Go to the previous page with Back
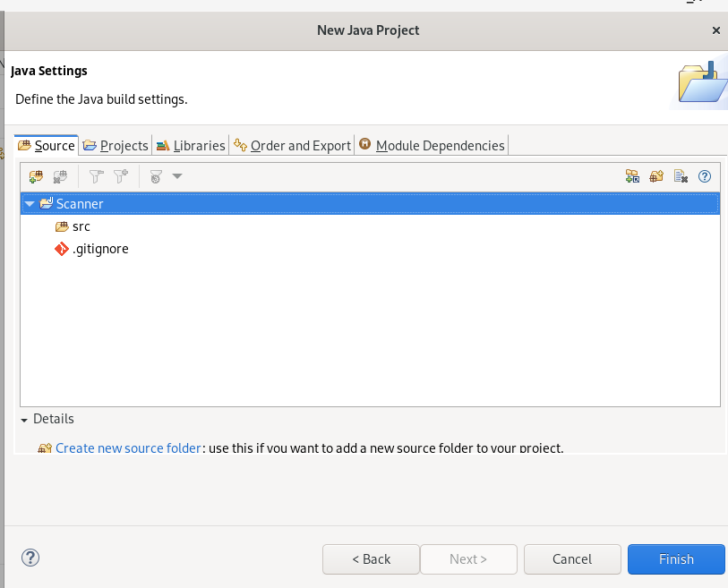Viewport: 728px width, 588px height. [371, 559]
